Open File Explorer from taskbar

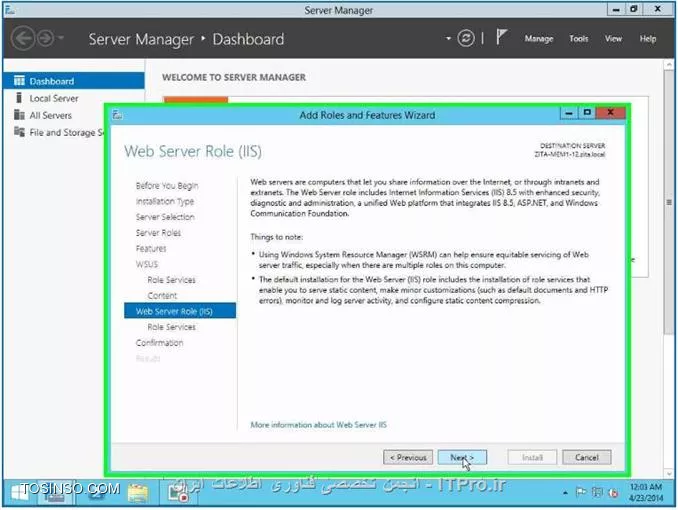[138, 493]
